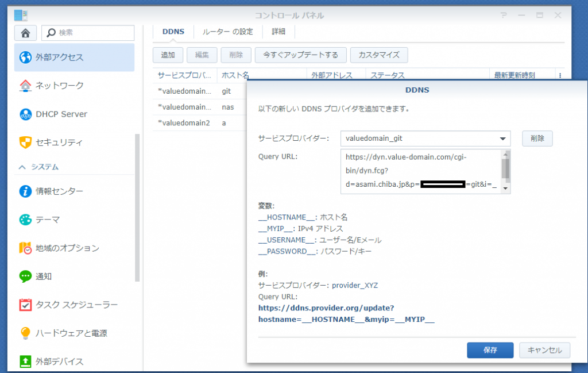Select the nas host row
The image size is (588, 373).
coord(199,107)
